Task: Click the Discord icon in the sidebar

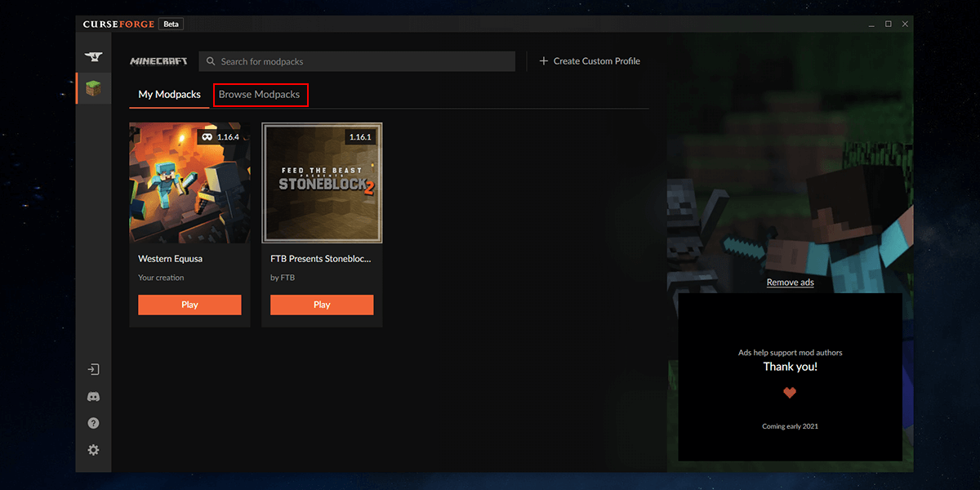Action: point(93,396)
